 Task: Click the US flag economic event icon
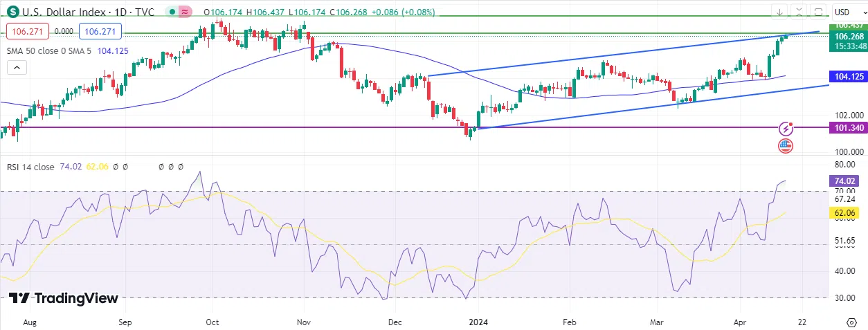786,145
